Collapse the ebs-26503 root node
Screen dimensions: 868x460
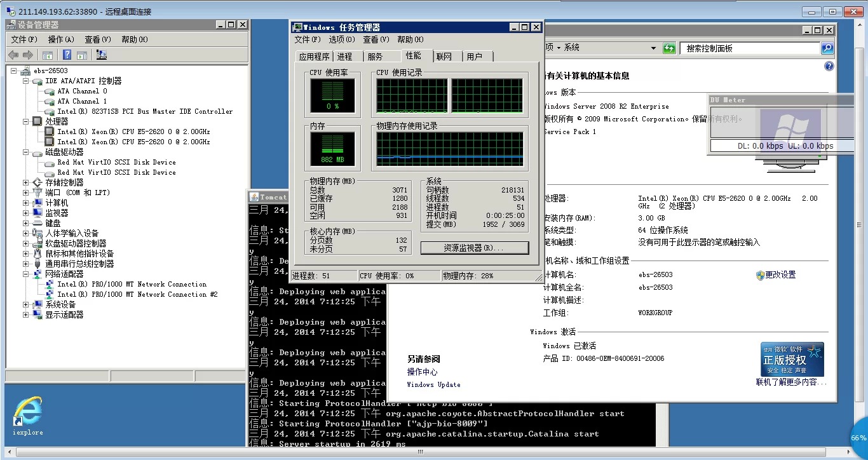coord(13,71)
